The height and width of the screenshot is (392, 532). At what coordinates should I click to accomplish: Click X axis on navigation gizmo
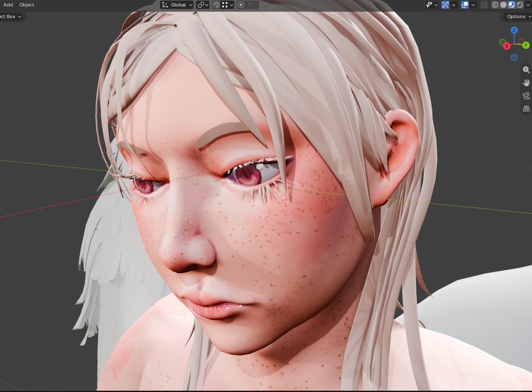coord(507,46)
